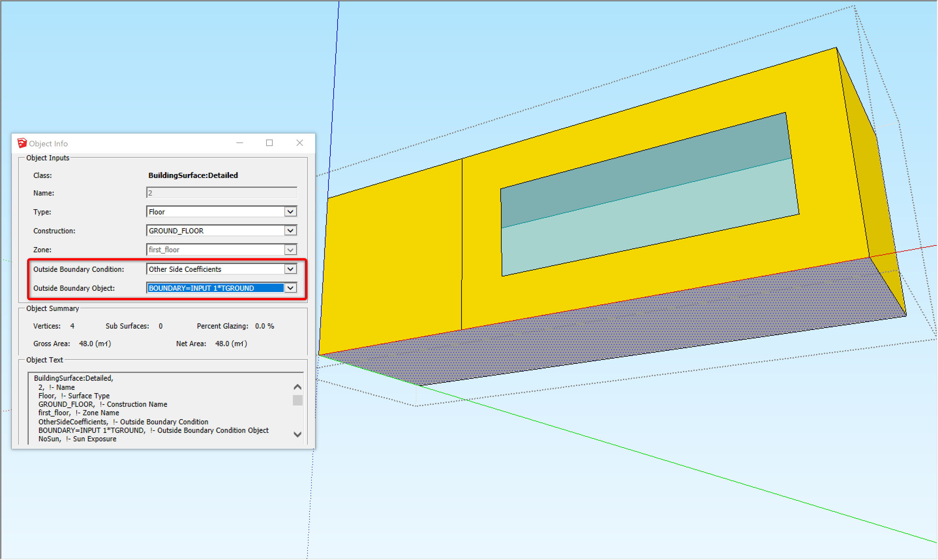Expand the Outside Boundary Condition dropdown arrow
The height and width of the screenshot is (560, 938).
coord(290,270)
